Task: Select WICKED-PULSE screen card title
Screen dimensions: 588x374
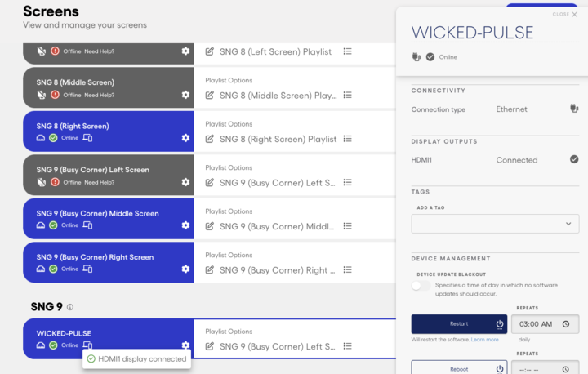Action: click(x=64, y=333)
